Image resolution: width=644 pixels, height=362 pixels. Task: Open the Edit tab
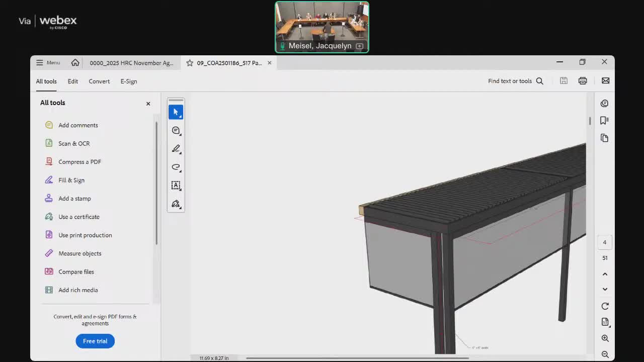73,81
